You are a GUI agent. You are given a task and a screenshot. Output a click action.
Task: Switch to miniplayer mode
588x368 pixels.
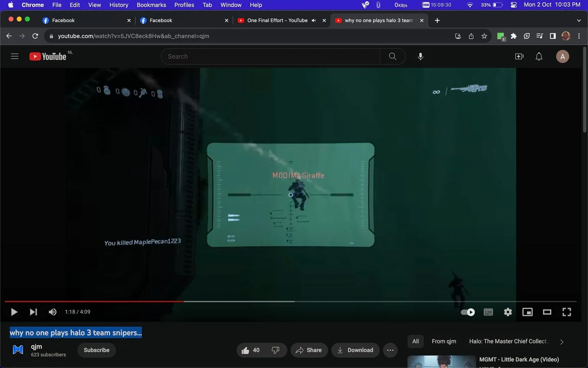[528, 312]
